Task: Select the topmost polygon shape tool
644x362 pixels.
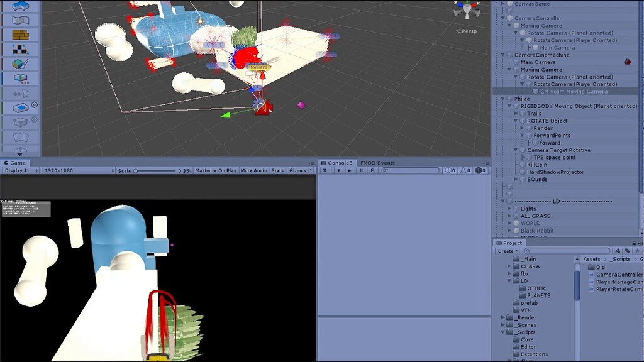Action: point(21,5)
